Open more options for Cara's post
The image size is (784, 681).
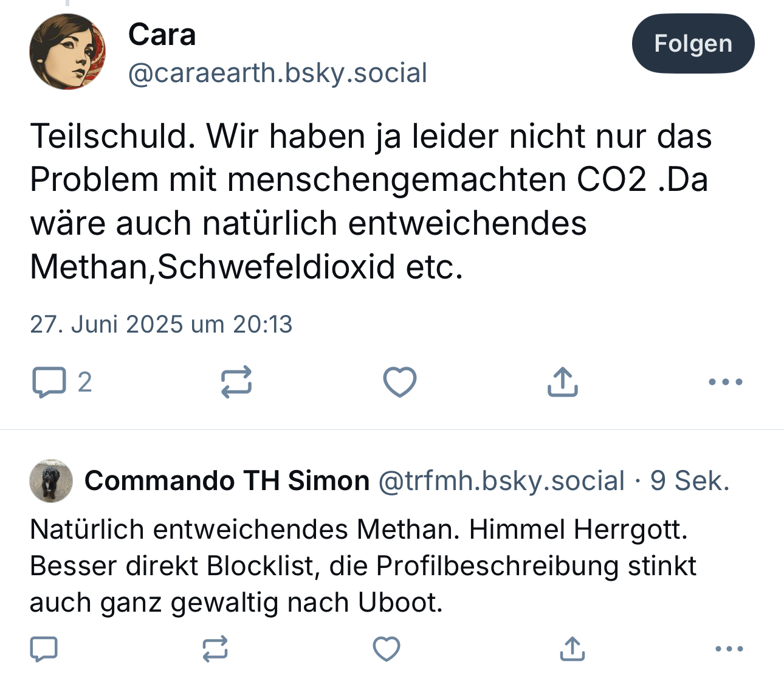pos(726,382)
